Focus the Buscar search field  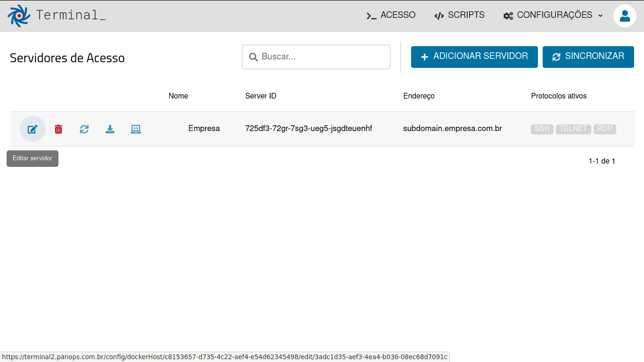pos(316,57)
